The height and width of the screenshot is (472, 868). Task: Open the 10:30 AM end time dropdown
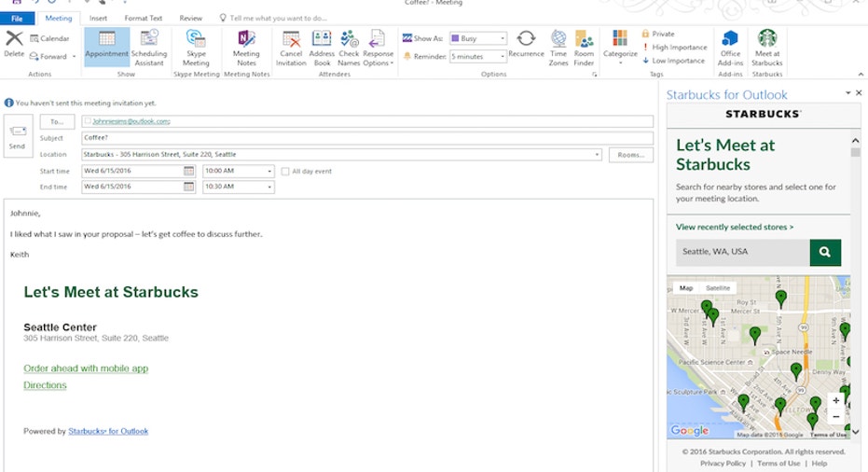pos(269,187)
